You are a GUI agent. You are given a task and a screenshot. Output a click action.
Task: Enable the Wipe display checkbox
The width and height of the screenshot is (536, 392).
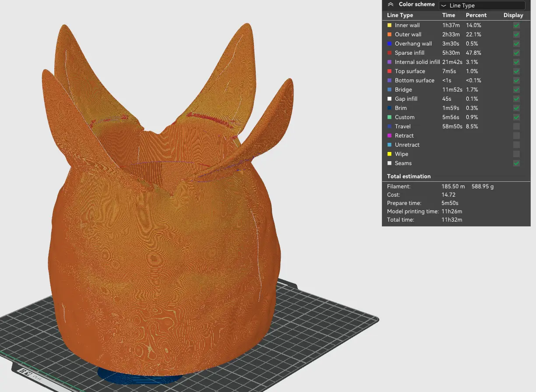pos(516,154)
